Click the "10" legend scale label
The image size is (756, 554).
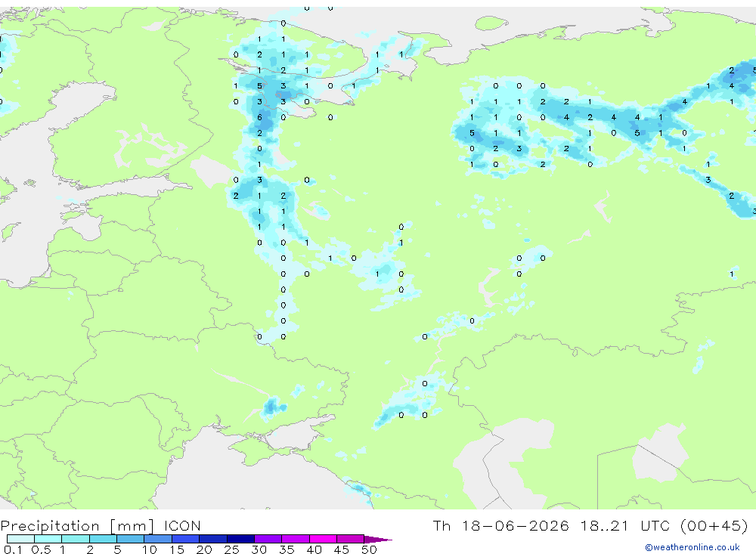click(x=150, y=549)
